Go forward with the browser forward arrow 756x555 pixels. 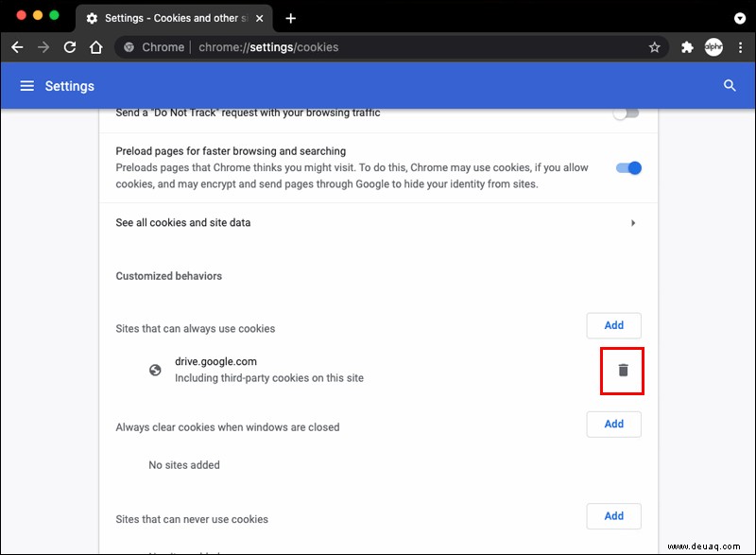43,46
